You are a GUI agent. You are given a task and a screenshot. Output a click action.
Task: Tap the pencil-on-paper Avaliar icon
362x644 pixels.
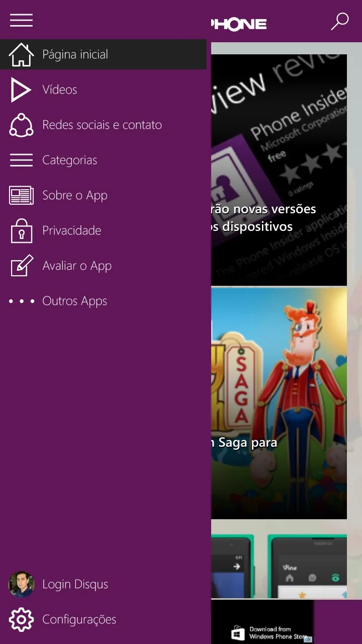[22, 265]
